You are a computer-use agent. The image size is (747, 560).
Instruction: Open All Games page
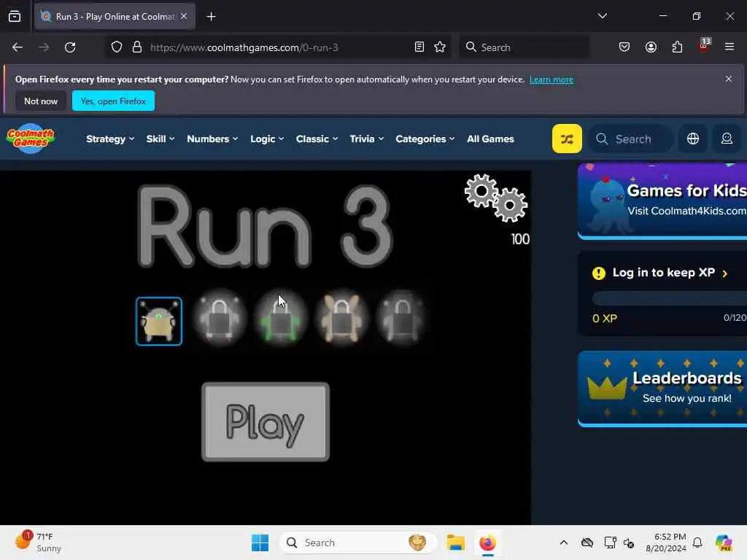[490, 139]
